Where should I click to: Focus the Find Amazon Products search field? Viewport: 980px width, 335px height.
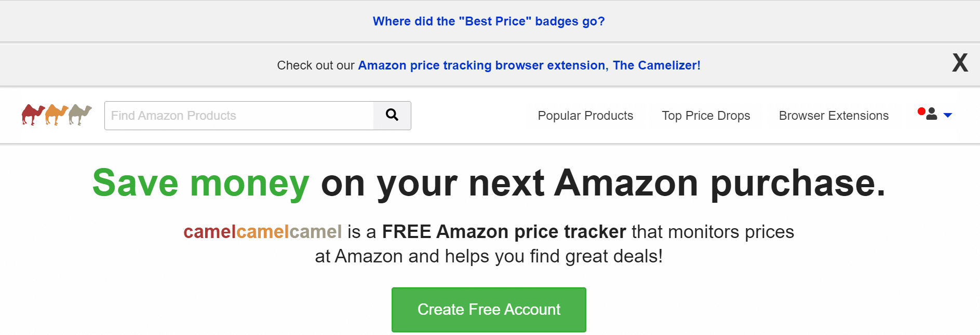pyautogui.click(x=239, y=116)
